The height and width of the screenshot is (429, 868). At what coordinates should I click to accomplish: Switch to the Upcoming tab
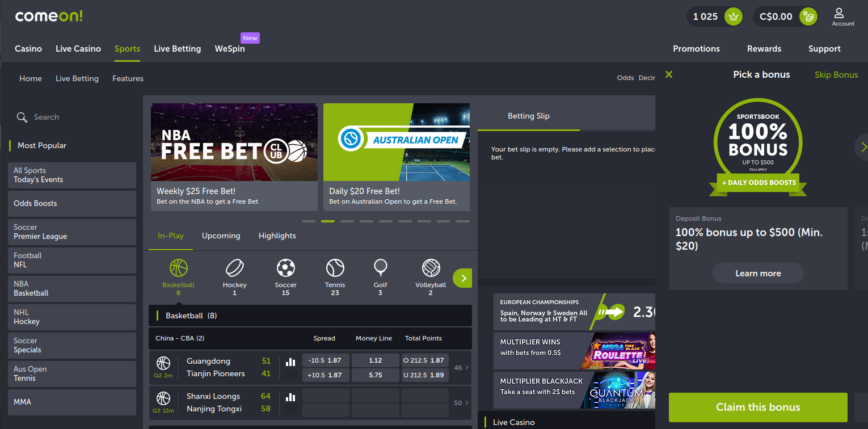tap(221, 235)
